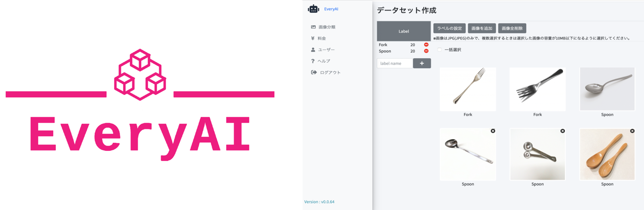
Task: Add a new label with the plus button
Action: tap(422, 63)
